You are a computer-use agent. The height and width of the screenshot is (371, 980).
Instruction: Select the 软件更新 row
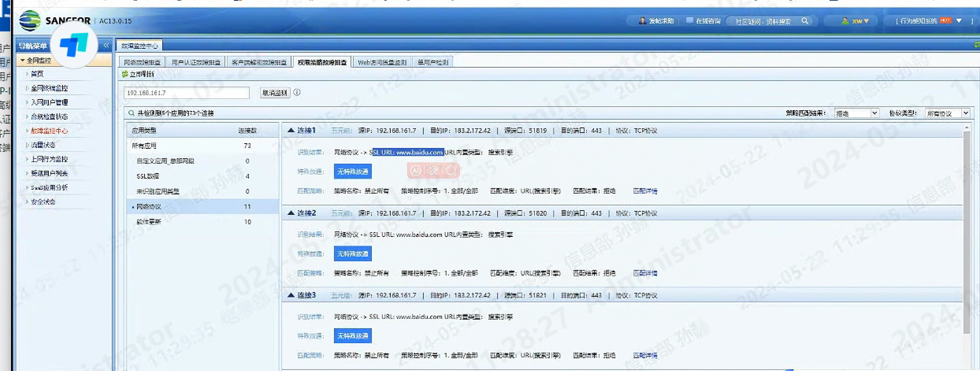pyautogui.click(x=203, y=221)
